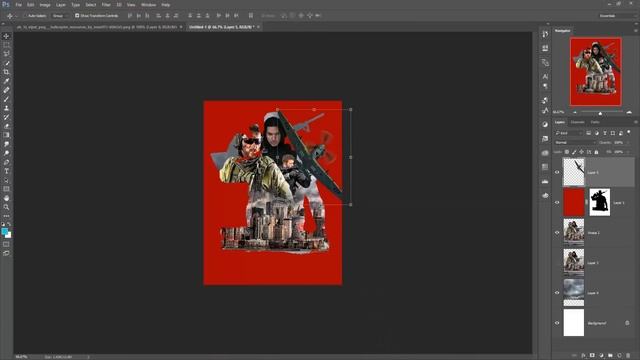640x360 pixels.
Task: Select the Rectangle shape tool
Action: 6,189
